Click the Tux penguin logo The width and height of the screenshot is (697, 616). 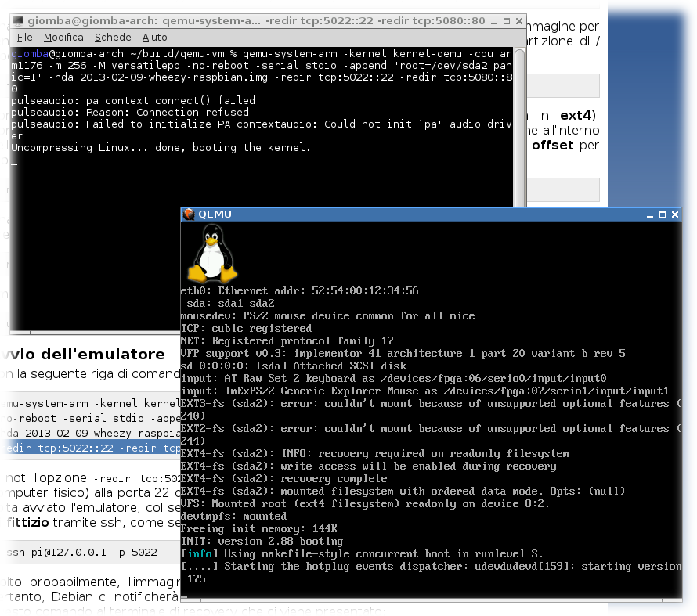click(209, 253)
